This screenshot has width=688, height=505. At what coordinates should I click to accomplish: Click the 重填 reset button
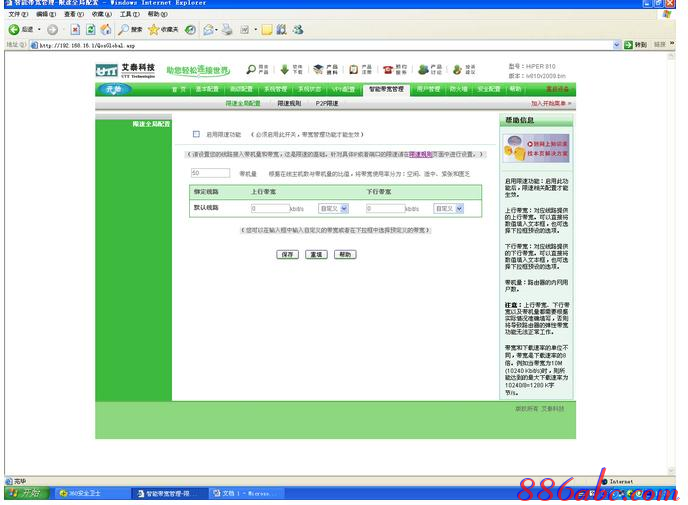coord(316,255)
